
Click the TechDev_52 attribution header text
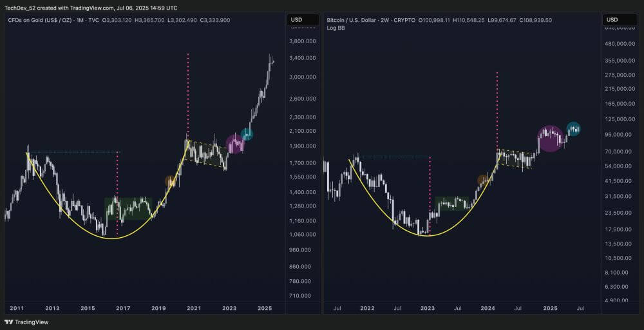click(91, 8)
